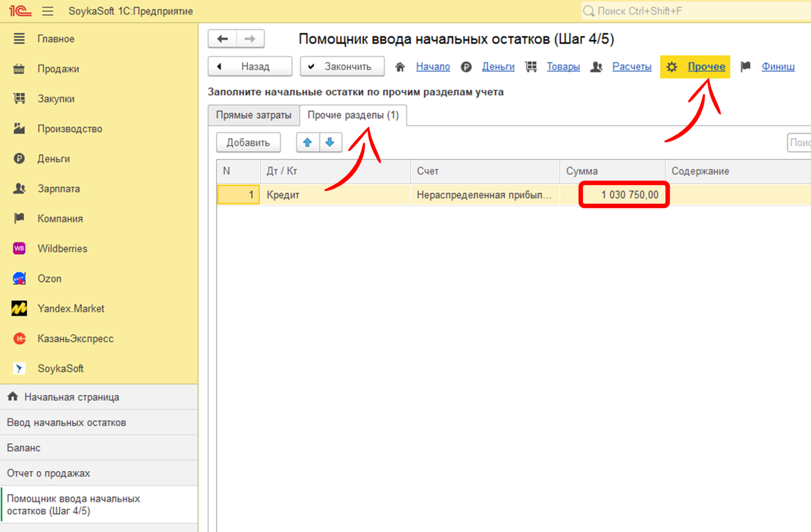Screen dimensions: 811x532
Task: Click the ruble icon beside Деньги step
Action: 466,67
